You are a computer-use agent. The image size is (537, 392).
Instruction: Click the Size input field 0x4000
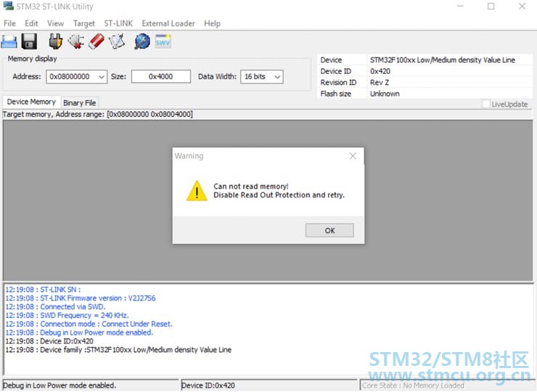coord(160,76)
